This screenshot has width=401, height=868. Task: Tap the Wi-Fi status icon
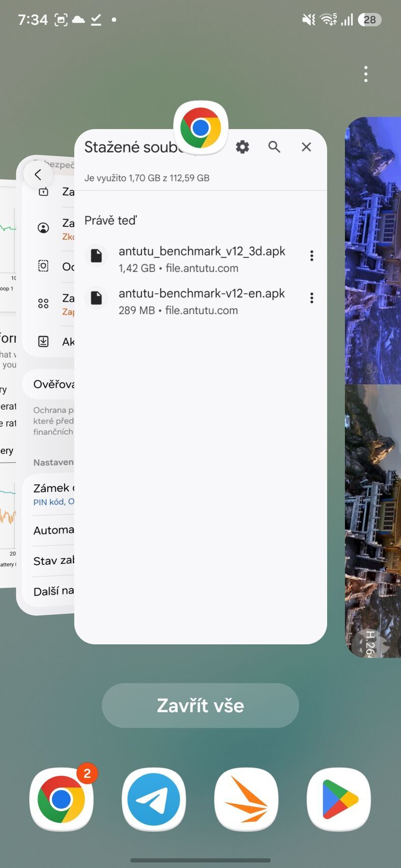(x=329, y=20)
